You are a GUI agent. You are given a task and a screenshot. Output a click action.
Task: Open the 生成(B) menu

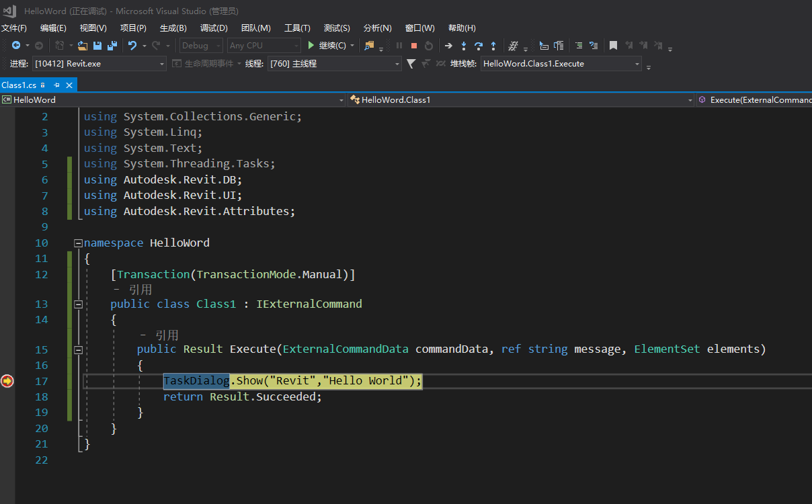[173, 28]
